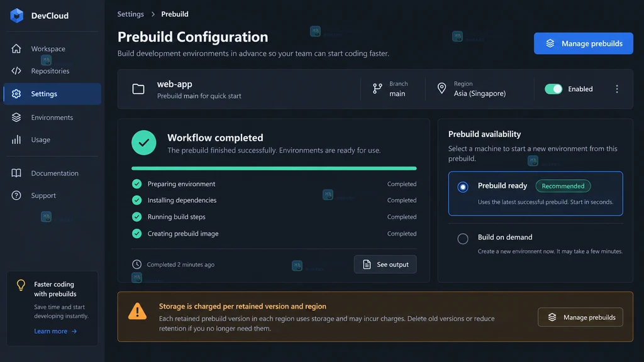Open Workspace in the sidebar
The height and width of the screenshot is (362, 644).
click(x=52, y=48)
